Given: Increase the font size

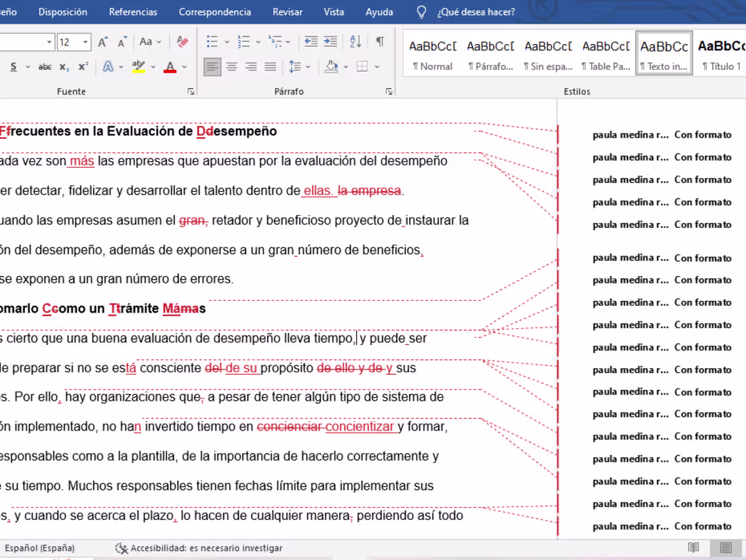Looking at the screenshot, I should click(x=101, y=41).
